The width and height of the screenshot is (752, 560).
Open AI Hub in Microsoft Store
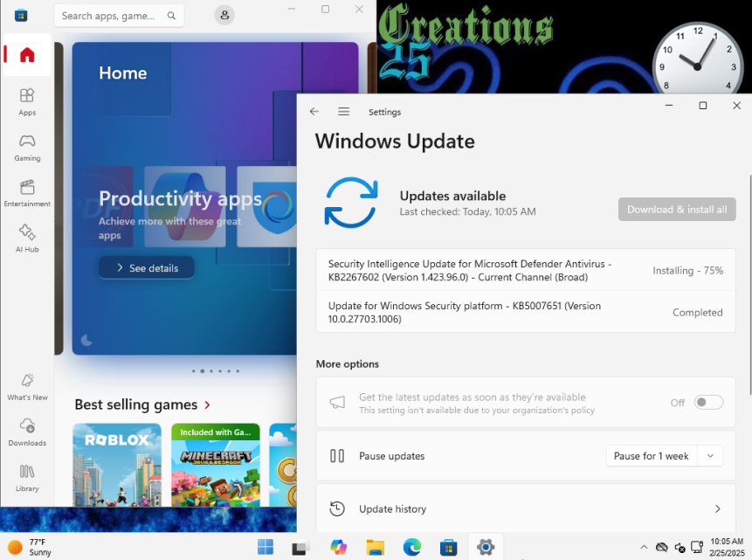click(27, 239)
